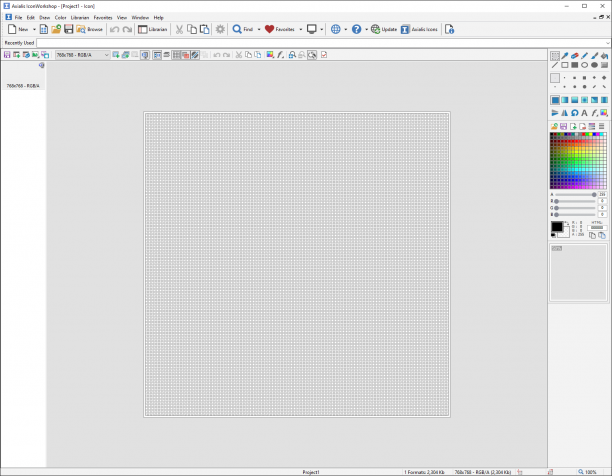The height and width of the screenshot is (476, 612).
Task: Expand the help question mark dropdown arrow
Action: coord(366,29)
